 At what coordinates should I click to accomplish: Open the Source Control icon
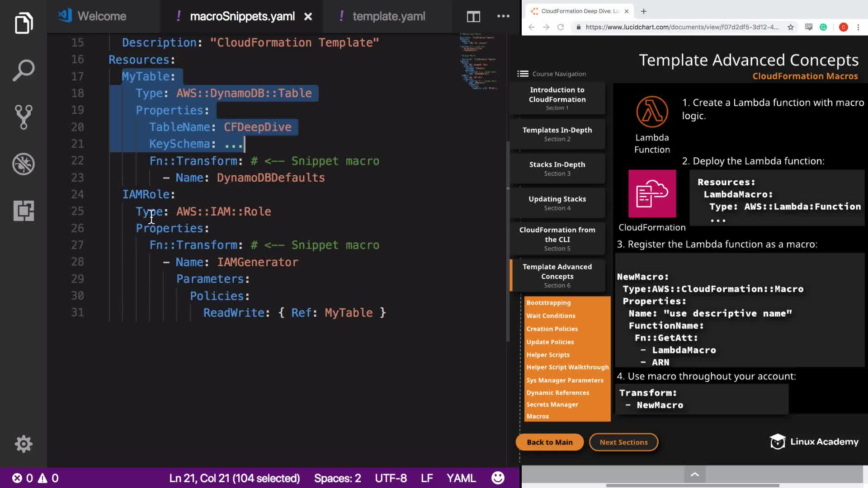(24, 117)
